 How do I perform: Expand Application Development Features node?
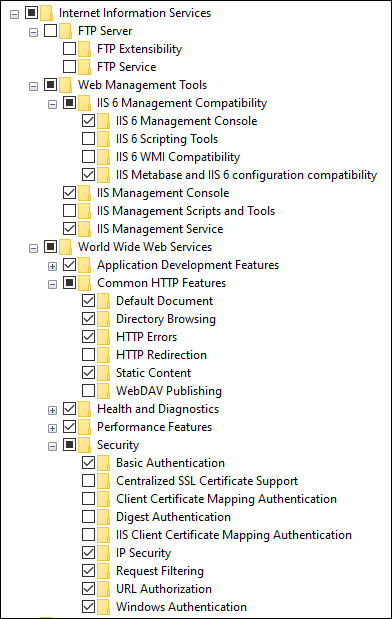(52, 266)
